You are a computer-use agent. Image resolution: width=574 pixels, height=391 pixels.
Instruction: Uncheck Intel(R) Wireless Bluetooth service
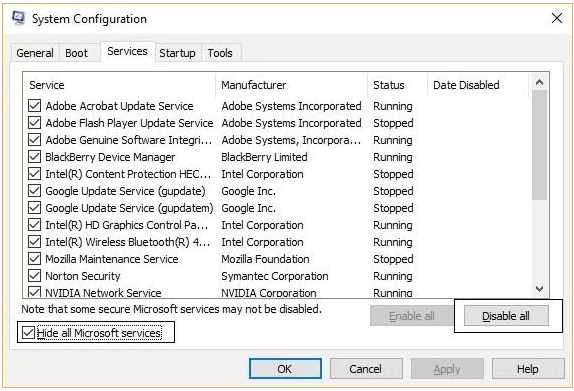click(x=34, y=242)
